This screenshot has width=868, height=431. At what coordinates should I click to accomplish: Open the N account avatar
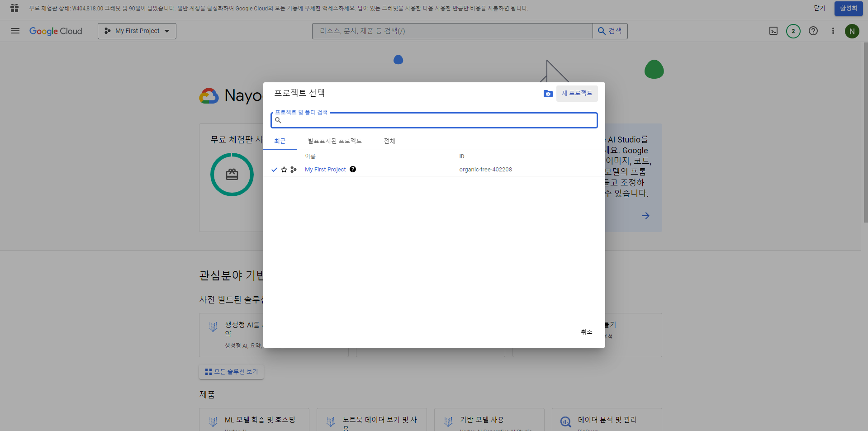click(x=852, y=31)
